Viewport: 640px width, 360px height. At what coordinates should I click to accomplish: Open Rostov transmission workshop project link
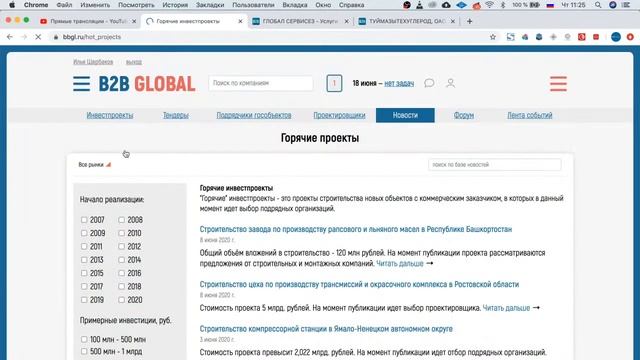(x=359, y=284)
